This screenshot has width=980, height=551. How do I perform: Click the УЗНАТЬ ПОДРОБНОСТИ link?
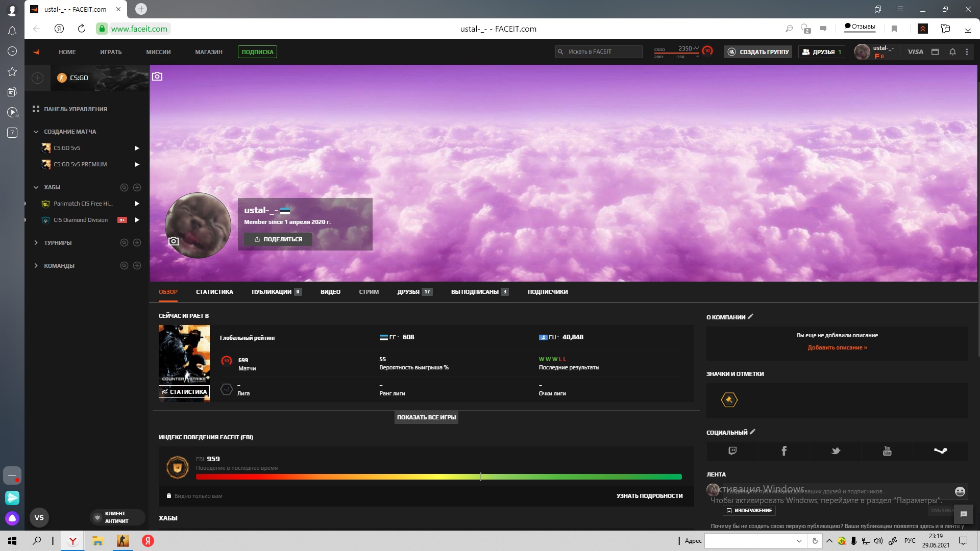pyautogui.click(x=649, y=496)
